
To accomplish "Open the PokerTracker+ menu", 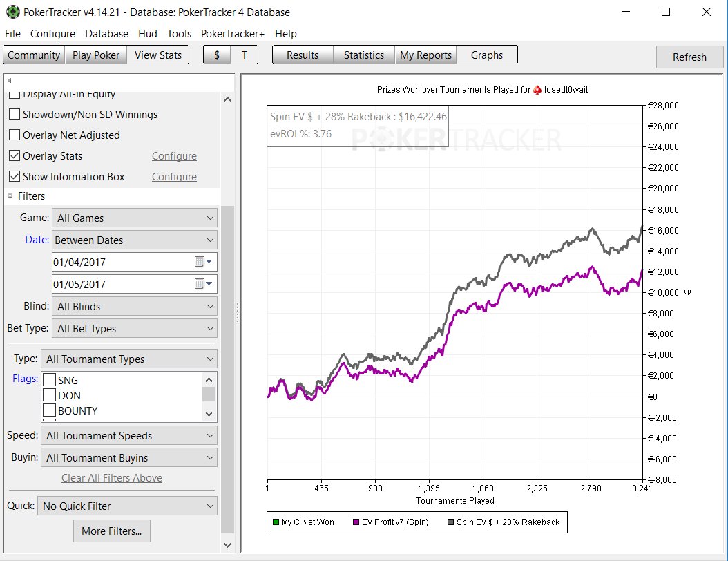I will click(x=233, y=33).
